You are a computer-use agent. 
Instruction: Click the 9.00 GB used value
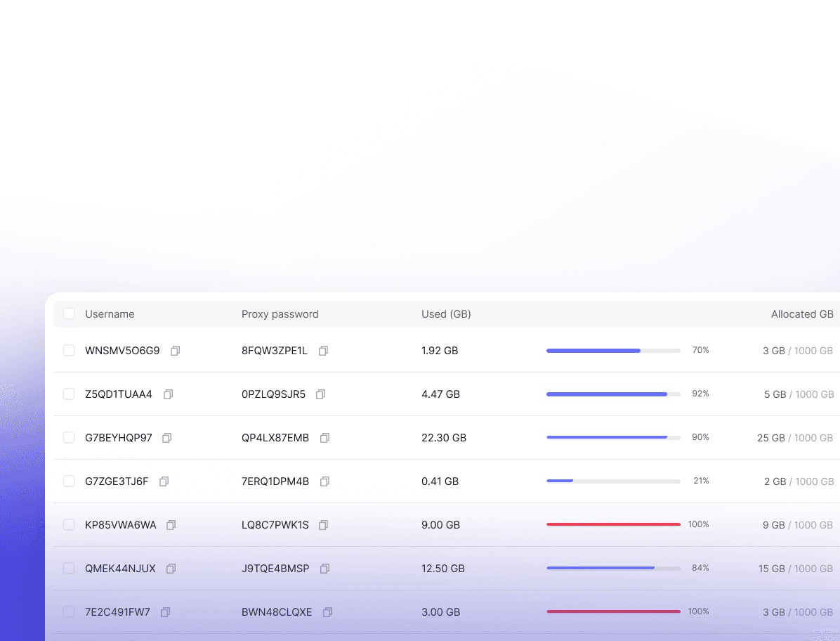[441, 525]
